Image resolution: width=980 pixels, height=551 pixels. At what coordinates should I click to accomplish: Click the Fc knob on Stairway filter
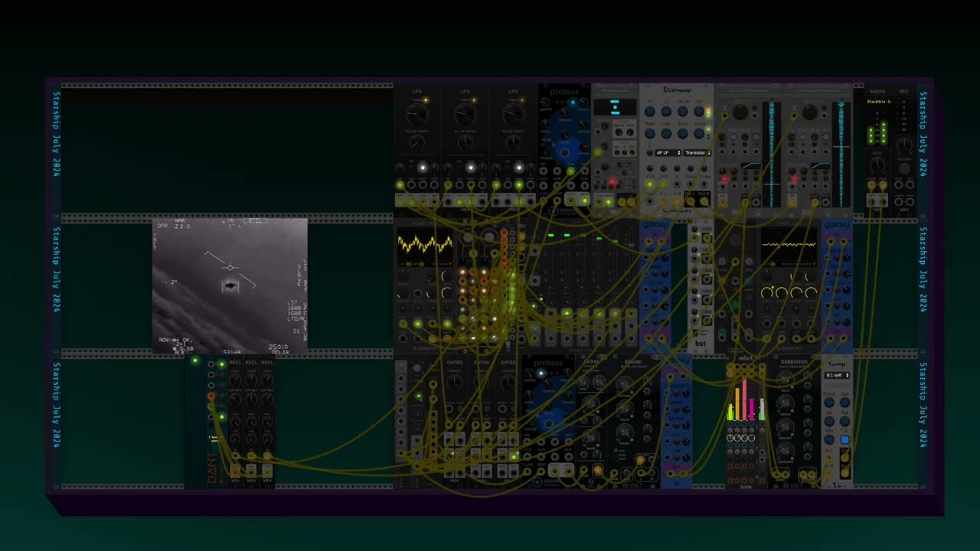pyautogui.click(x=649, y=112)
